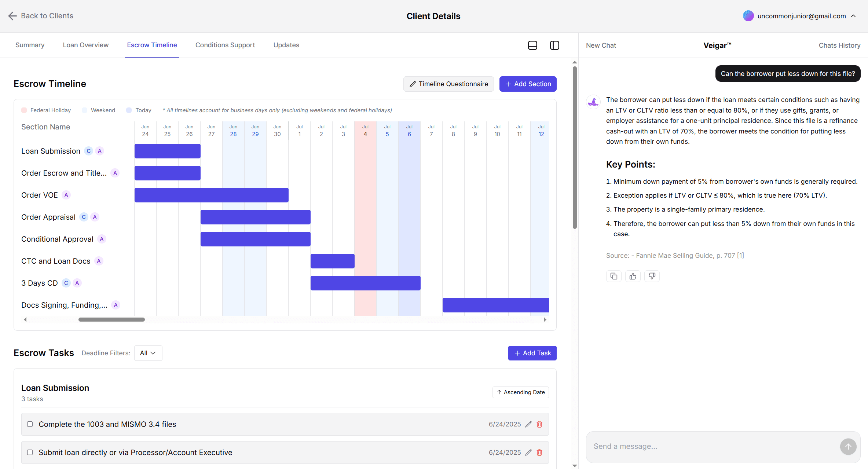The image size is (868, 469).
Task: Click the A badge on Order VOE row
Action: (66, 195)
